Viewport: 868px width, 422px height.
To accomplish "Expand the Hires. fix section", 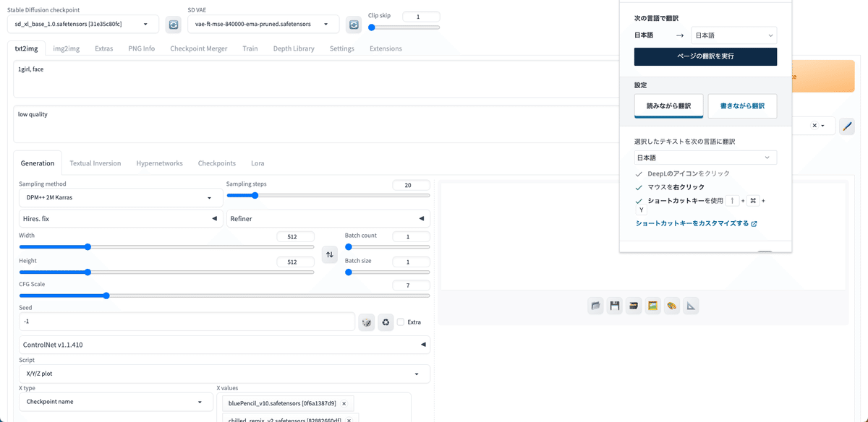I will 121,218.
